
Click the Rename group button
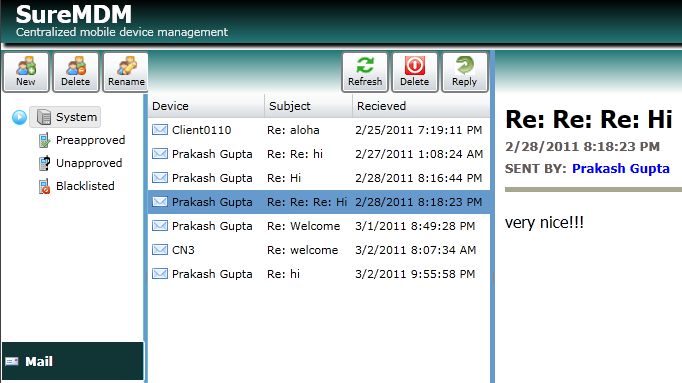(126, 72)
